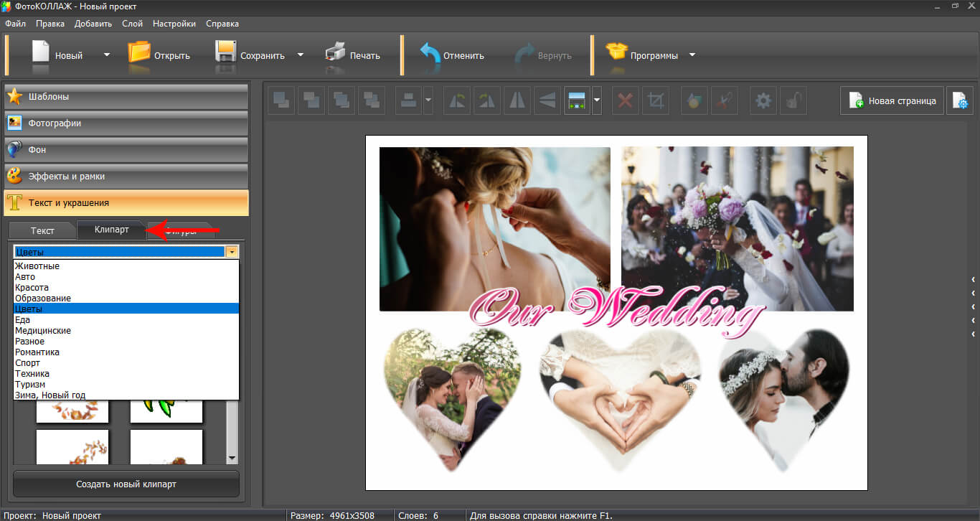
Task: Click the Создать новый клипарт button
Action: pos(126,484)
